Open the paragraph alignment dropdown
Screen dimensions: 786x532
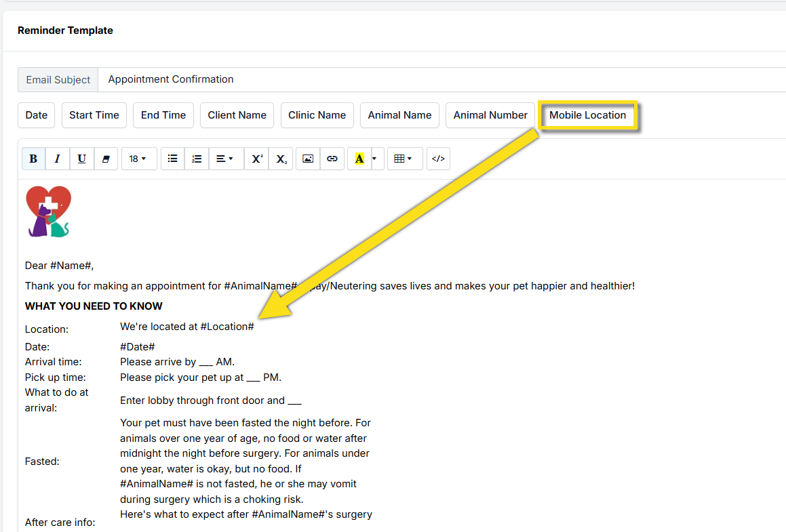point(226,159)
